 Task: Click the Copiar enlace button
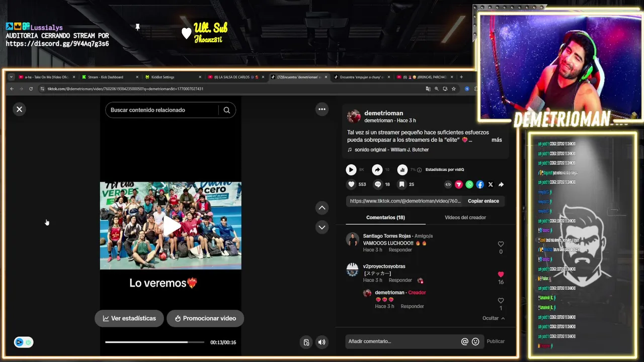click(484, 201)
